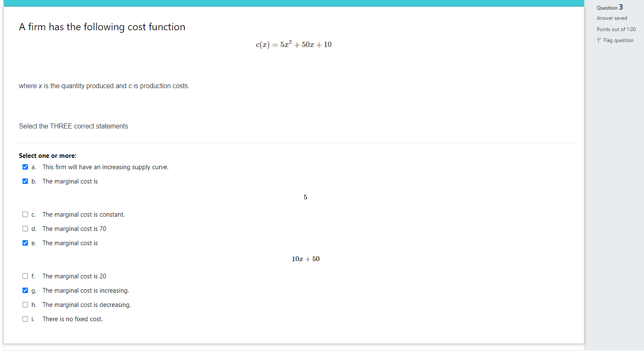Viewport: 644px width, 351px height.
Task: Click the text 'The marginal cost is 20'
Action: (x=74, y=276)
